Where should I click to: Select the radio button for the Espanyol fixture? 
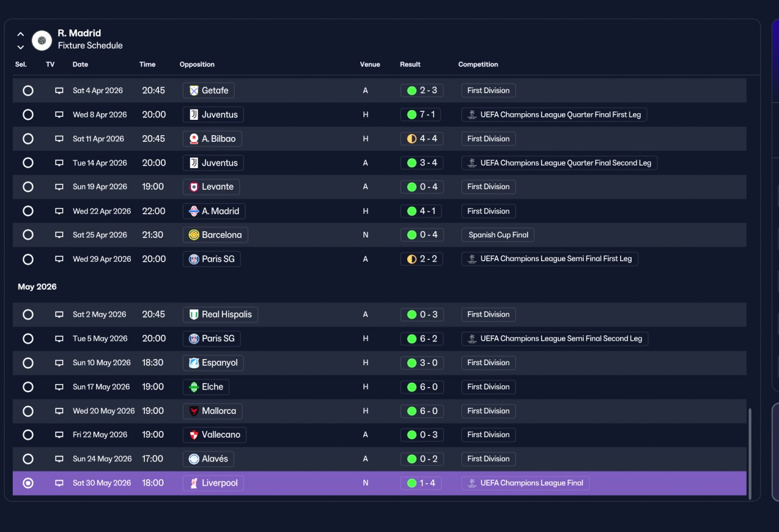pyautogui.click(x=28, y=363)
